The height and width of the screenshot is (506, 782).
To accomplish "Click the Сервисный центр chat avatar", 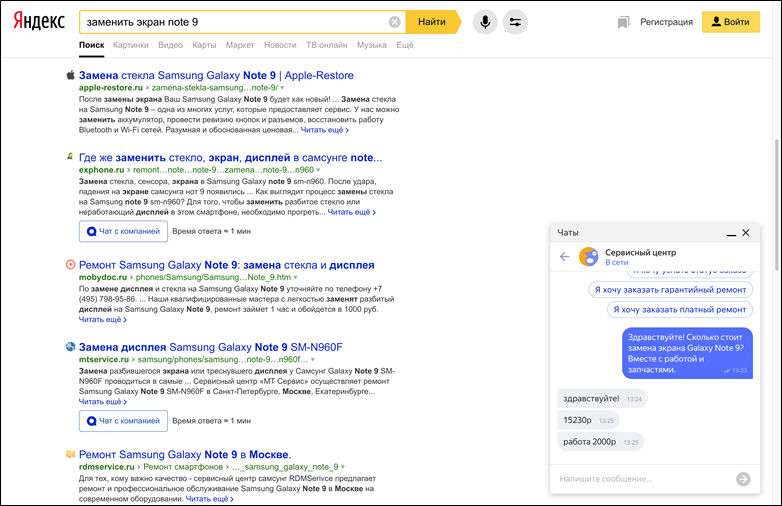I will (x=588, y=257).
